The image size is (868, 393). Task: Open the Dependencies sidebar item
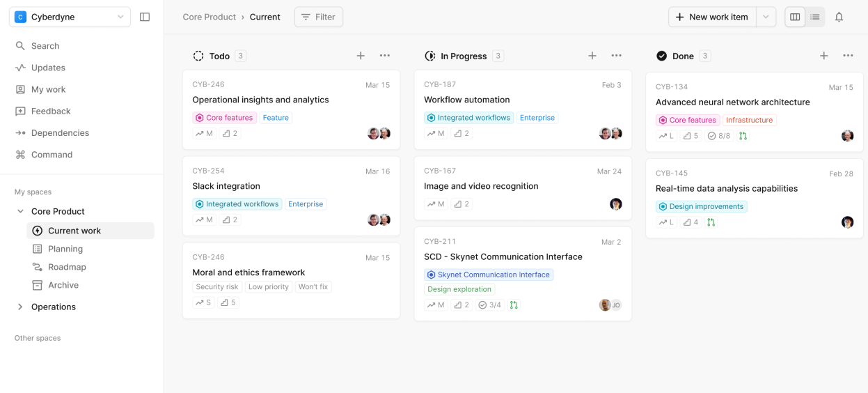(60, 133)
